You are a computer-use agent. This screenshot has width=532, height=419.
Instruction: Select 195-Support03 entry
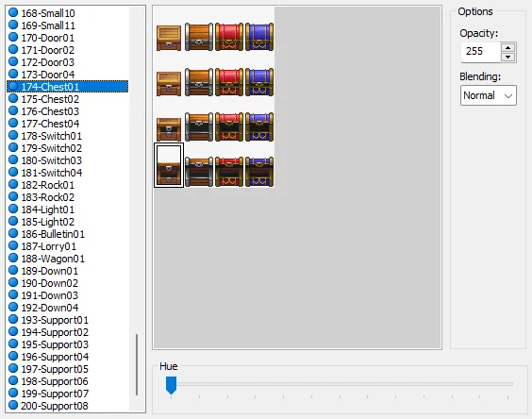click(68, 344)
